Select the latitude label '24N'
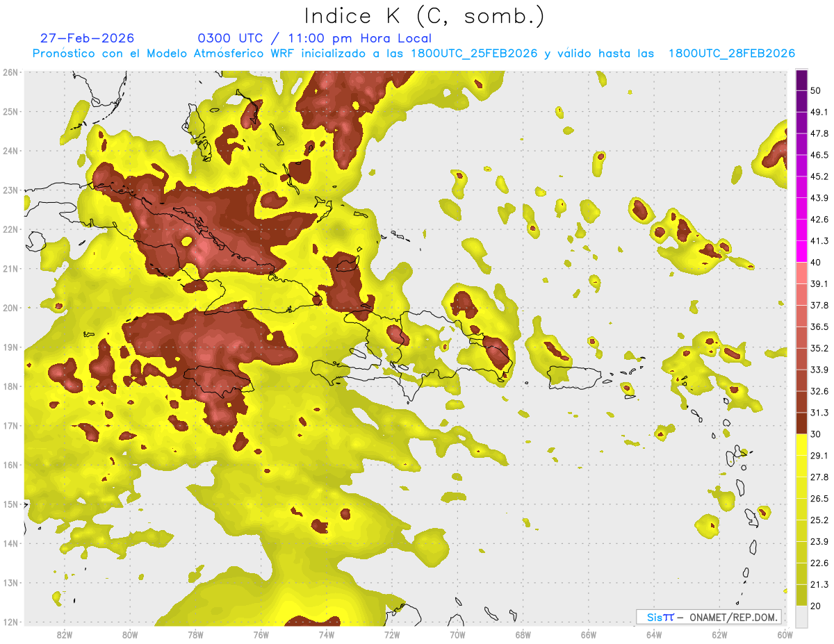 click(x=10, y=151)
